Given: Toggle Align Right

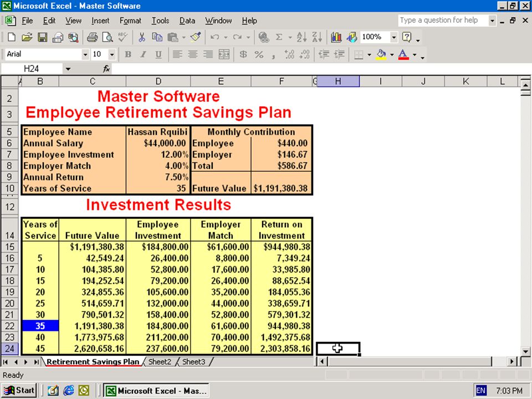Looking at the screenshot, I should pyautogui.click(x=208, y=54).
